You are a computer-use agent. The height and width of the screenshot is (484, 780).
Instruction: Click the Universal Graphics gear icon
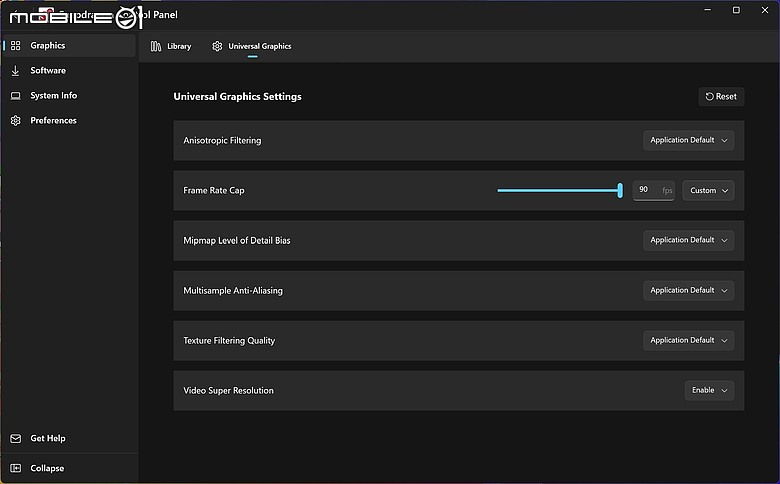click(217, 46)
